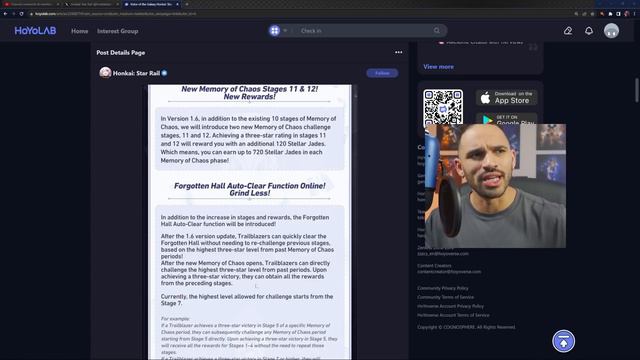Expand the game selector dropdown arrow
640x360 pixels.
pyautogui.click(x=285, y=31)
